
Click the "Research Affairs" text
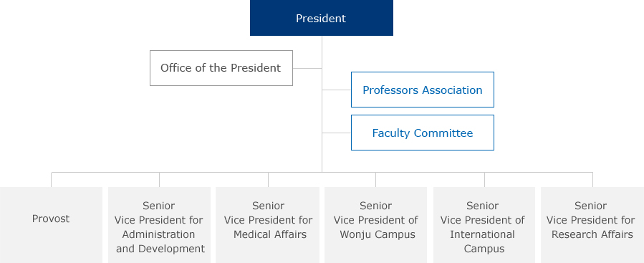[x=592, y=234]
